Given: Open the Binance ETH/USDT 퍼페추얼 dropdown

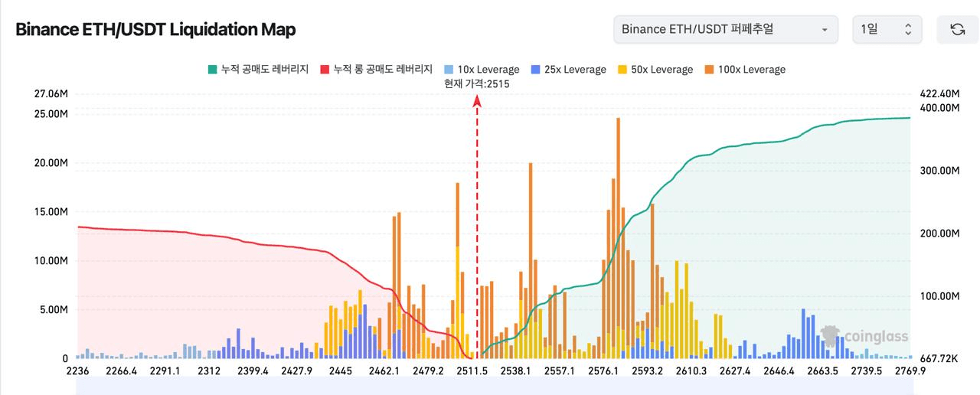Looking at the screenshot, I should (725, 29).
